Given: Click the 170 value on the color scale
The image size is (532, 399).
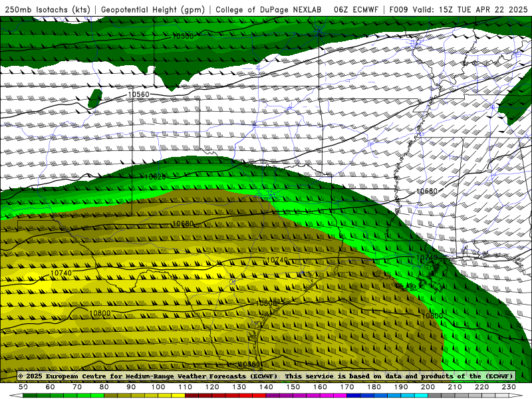Looking at the screenshot, I should [347, 387].
